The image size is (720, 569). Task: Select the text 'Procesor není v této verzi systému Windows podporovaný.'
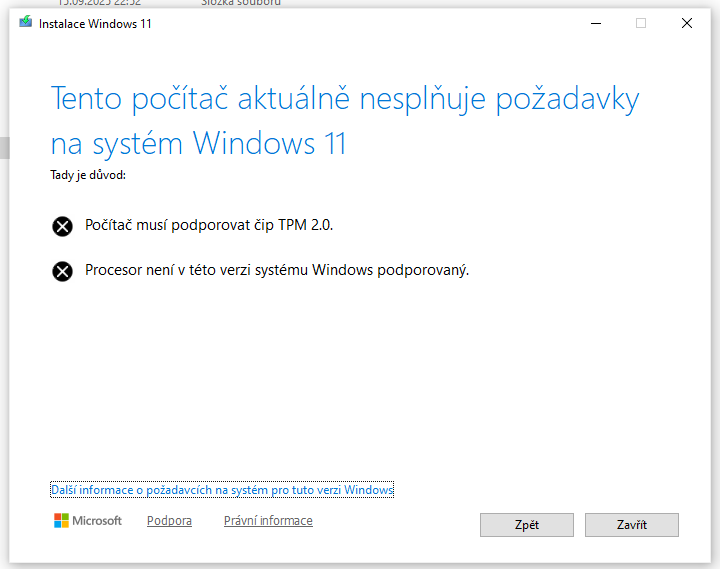click(x=277, y=270)
